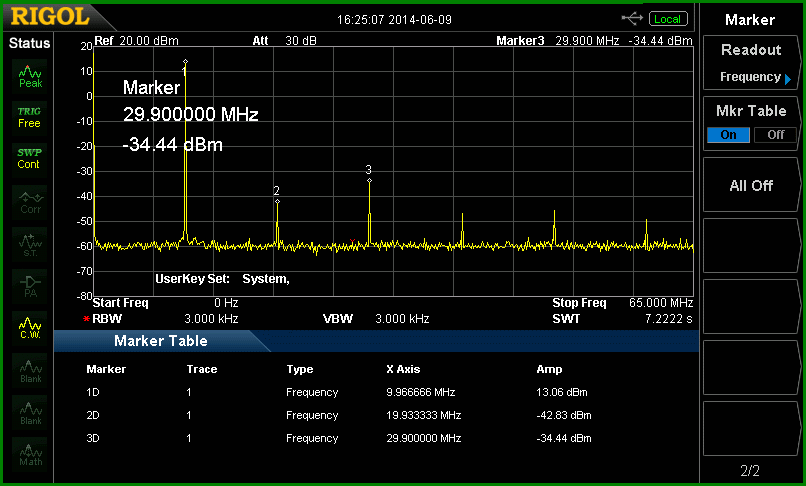Screen dimensions: 806x486
Task: Click the 9.966666 MHz X Axis value
Action: click(420, 392)
